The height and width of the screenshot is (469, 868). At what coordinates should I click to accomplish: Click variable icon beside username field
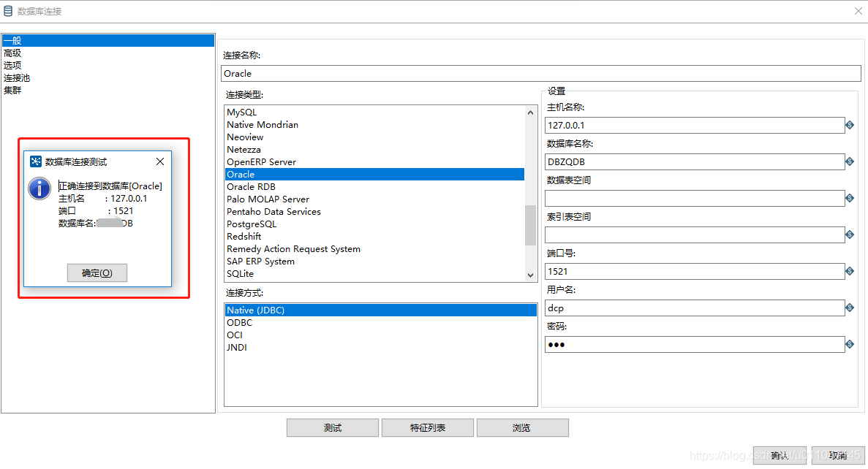pyautogui.click(x=850, y=308)
